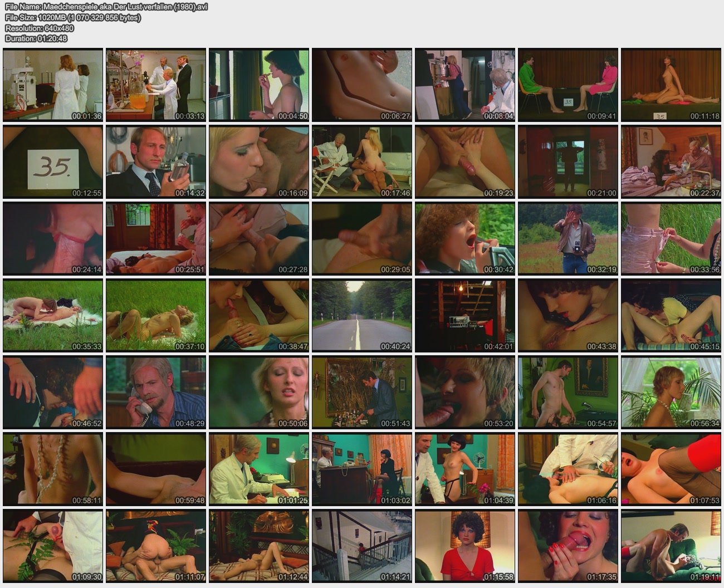Select the empty forest road thumbnail at 00:40:24
This screenshot has width=724, height=588.
pyautogui.click(x=362, y=315)
